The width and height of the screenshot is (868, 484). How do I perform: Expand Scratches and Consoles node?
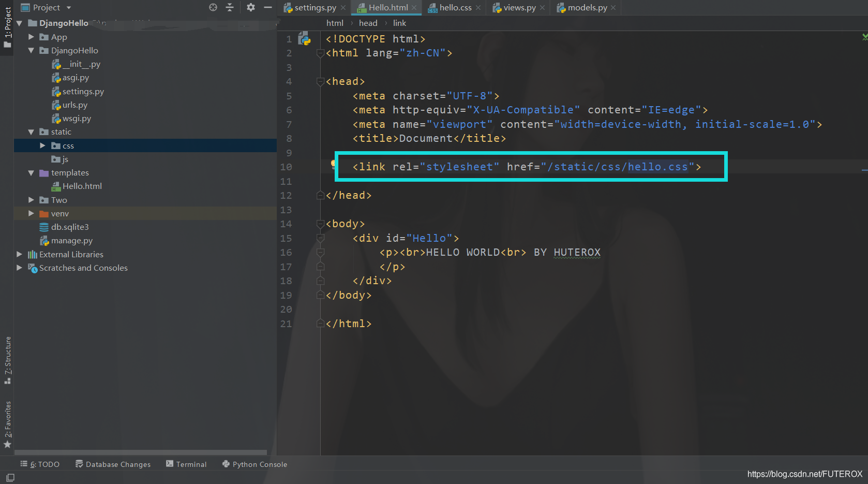tap(19, 268)
